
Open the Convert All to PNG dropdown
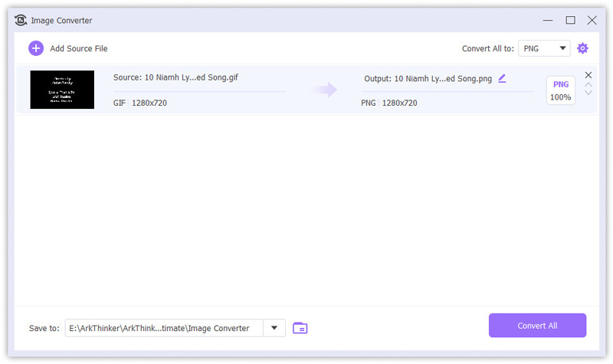click(544, 48)
